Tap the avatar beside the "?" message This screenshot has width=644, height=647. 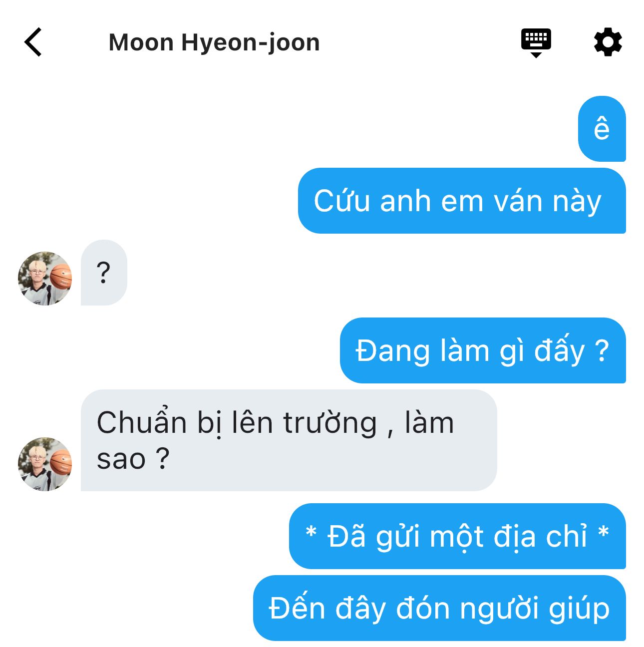tap(45, 278)
